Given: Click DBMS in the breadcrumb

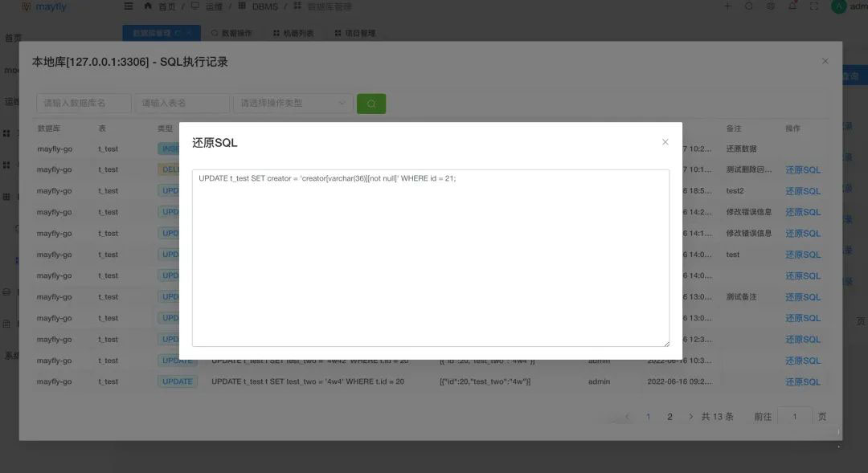Looking at the screenshot, I should pyautogui.click(x=265, y=6).
